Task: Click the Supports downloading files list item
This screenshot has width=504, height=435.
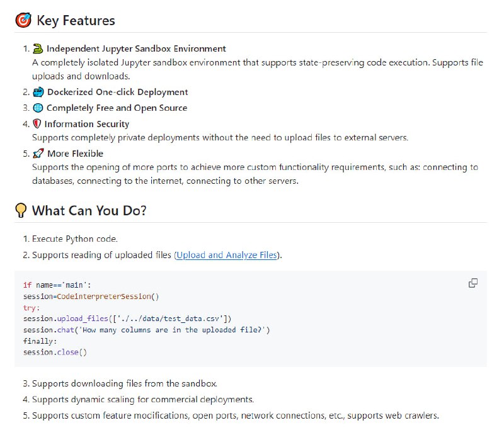Action: [124, 383]
